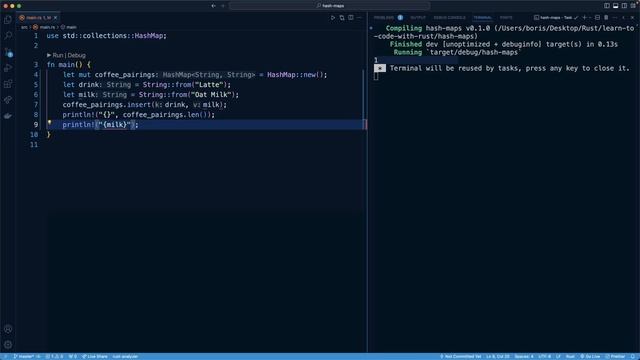Image resolution: width=640 pixels, height=360 pixels.
Task: Click the terminal input cursor line
Action: (x=376, y=76)
